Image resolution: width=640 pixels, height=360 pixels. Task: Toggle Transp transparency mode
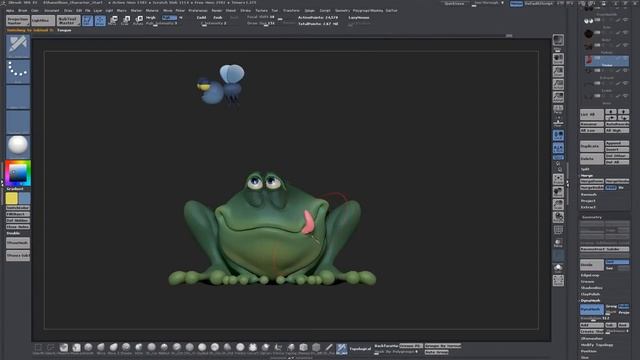(x=558, y=243)
